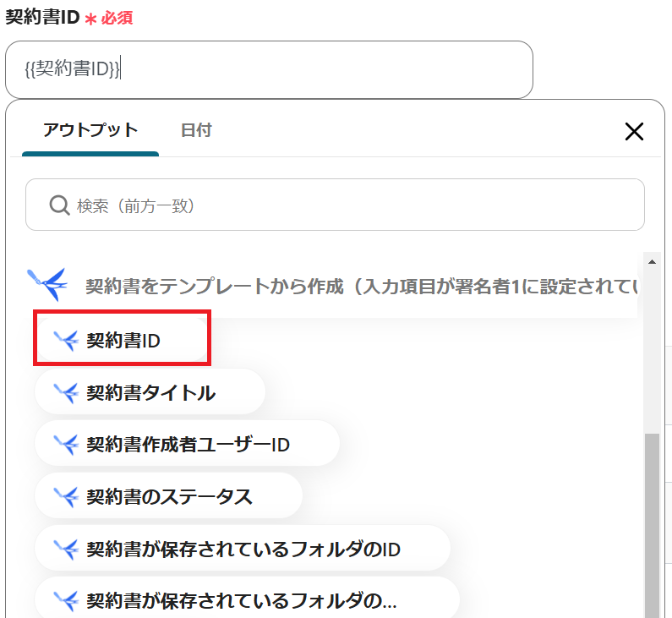Screen dimensions: 672x618
Task: Close the output picker panel
Action: pos(633,131)
